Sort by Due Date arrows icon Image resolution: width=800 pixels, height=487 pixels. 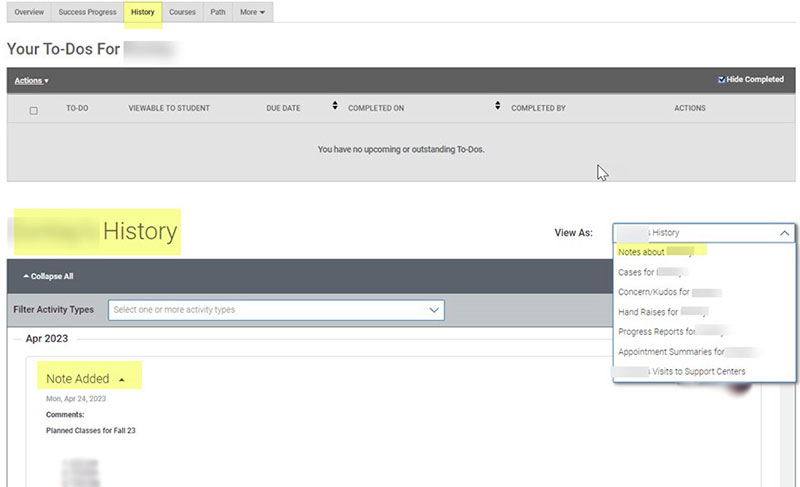point(334,106)
